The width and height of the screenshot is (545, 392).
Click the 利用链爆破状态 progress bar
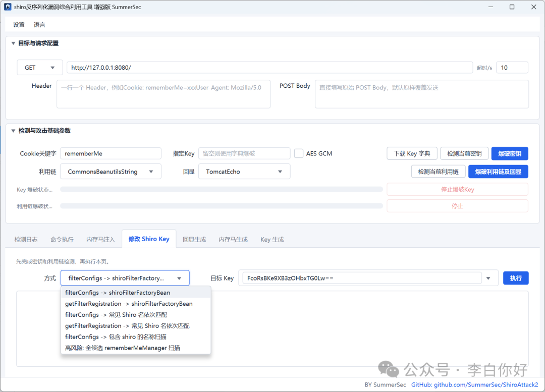(x=222, y=206)
